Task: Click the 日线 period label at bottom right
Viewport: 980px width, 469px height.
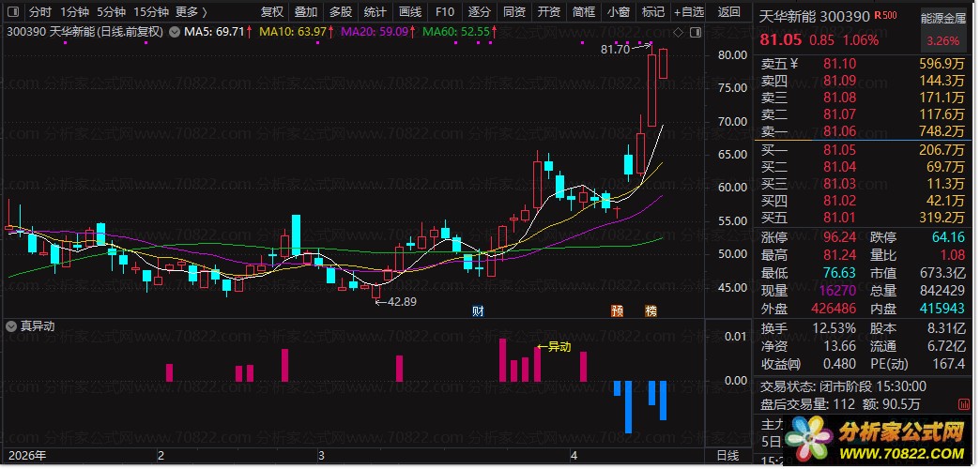Action: [x=727, y=456]
